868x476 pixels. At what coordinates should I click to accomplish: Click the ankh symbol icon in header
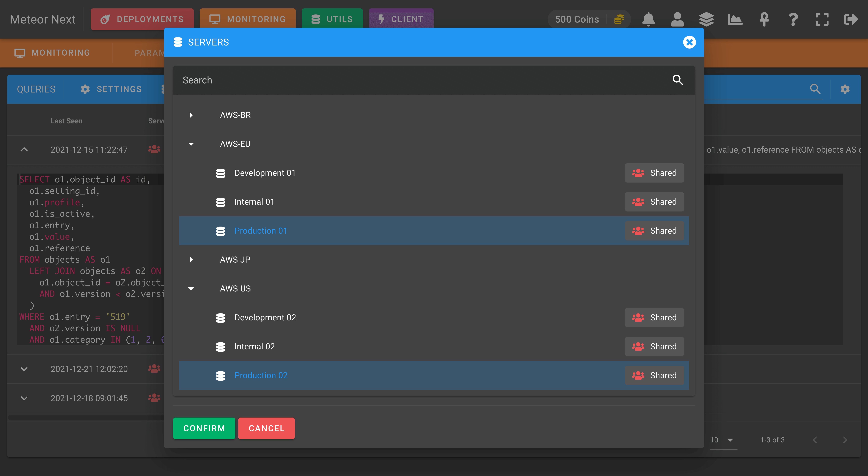[764, 19]
